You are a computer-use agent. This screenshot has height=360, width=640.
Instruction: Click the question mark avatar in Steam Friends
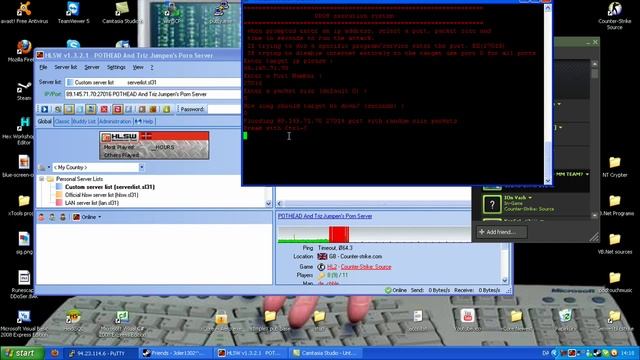pyautogui.click(x=492, y=205)
